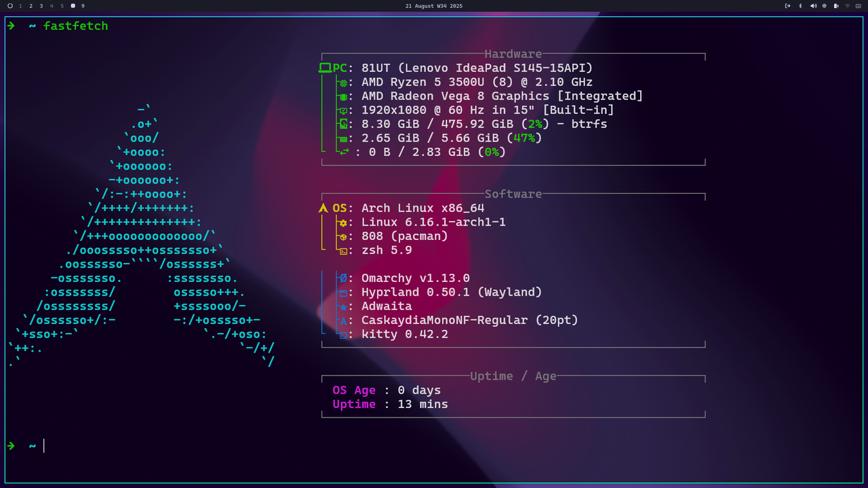This screenshot has width=868, height=488.
Task: Click the GPU icon beside Radeon Vega 8
Action: 343,97
